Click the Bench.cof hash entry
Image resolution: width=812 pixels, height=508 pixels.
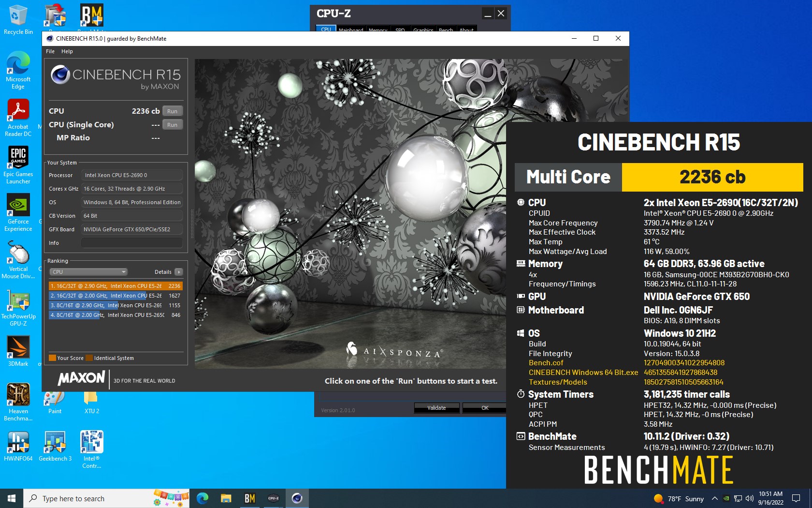684,363
